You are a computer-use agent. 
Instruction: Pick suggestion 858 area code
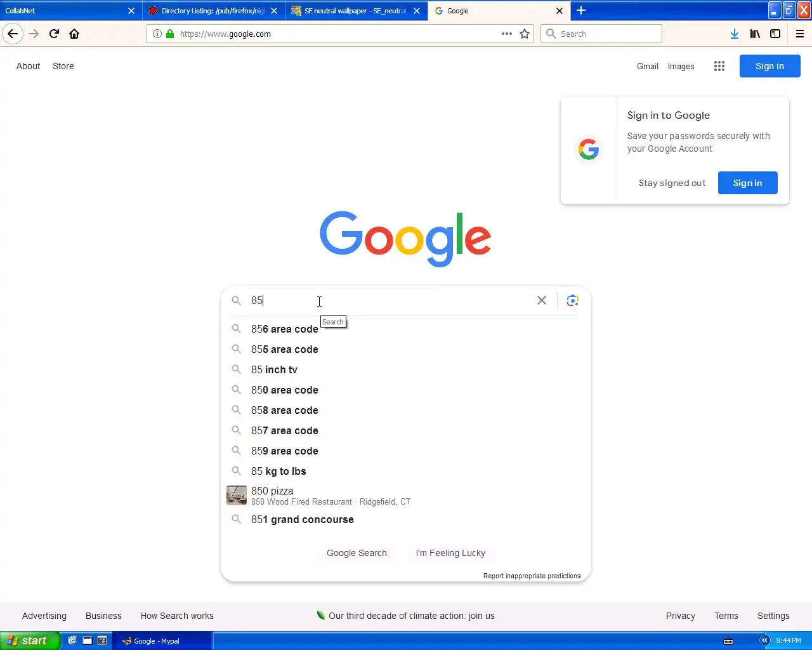[406, 410]
